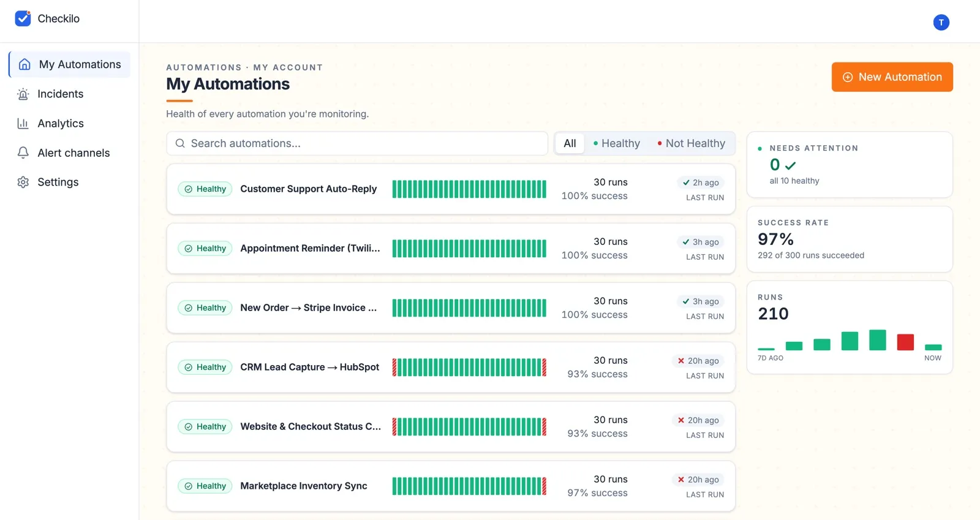Show all automations with All filter

point(570,143)
